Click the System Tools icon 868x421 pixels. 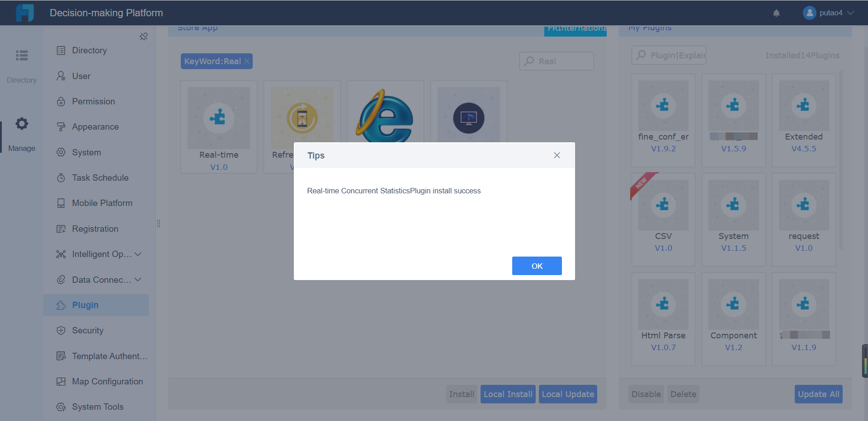point(61,407)
